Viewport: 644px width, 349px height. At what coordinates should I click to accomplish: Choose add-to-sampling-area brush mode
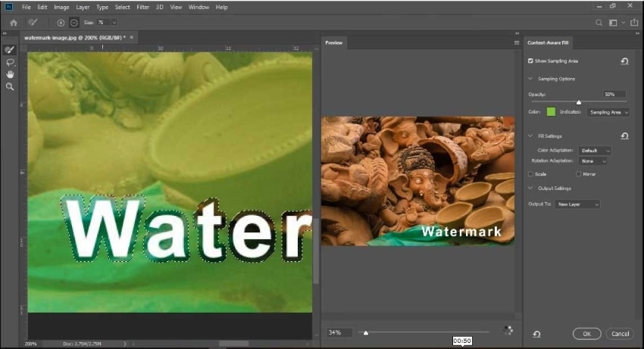tap(61, 23)
